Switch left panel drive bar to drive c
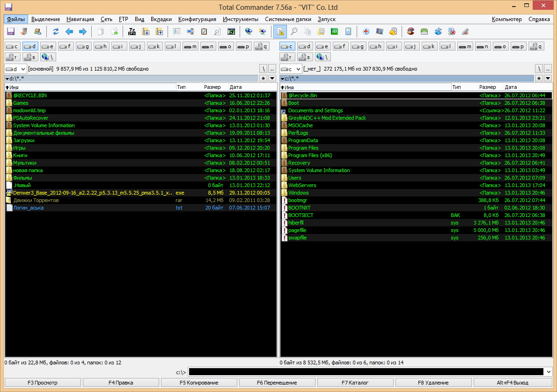The height and width of the screenshot is (392, 557). point(13,46)
